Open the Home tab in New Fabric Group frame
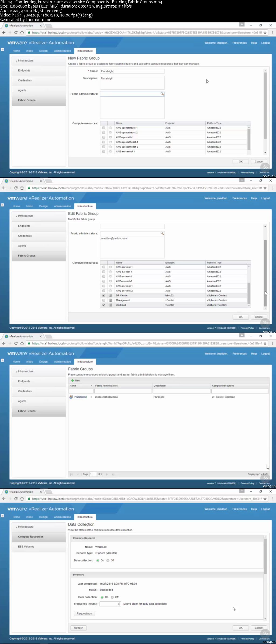This screenshot has width=276, height=644. (16, 51)
